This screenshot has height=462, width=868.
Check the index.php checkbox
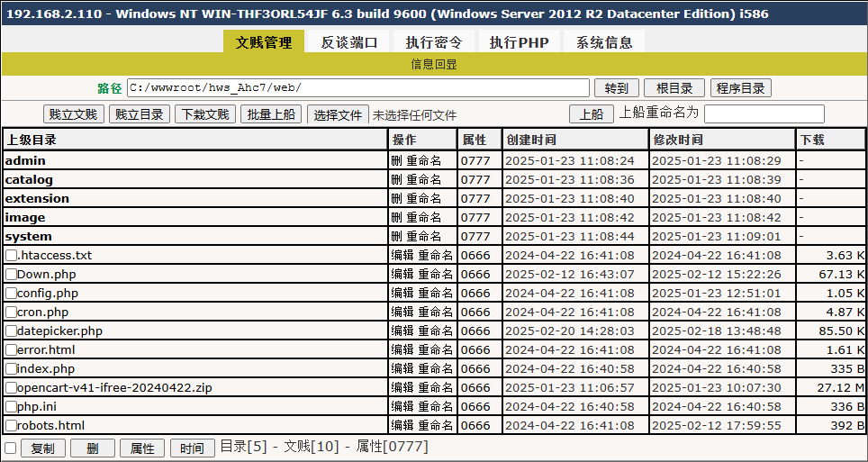[x=11, y=368]
